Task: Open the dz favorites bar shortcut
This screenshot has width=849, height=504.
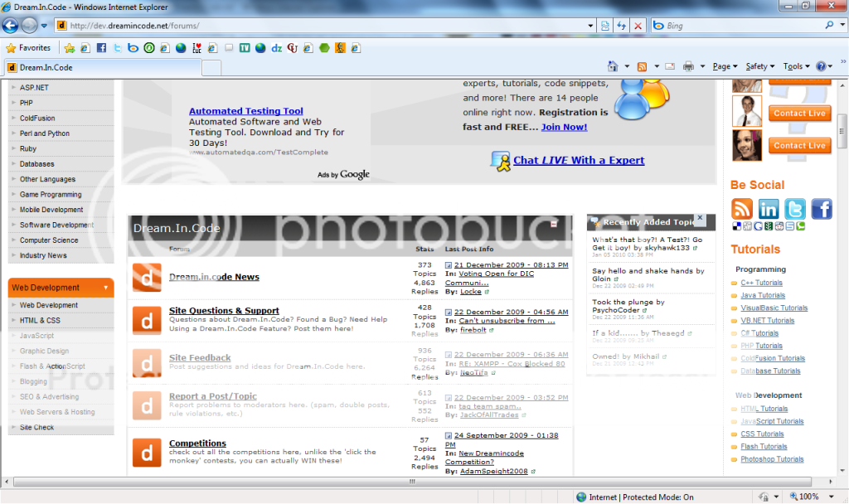Action: [277, 47]
